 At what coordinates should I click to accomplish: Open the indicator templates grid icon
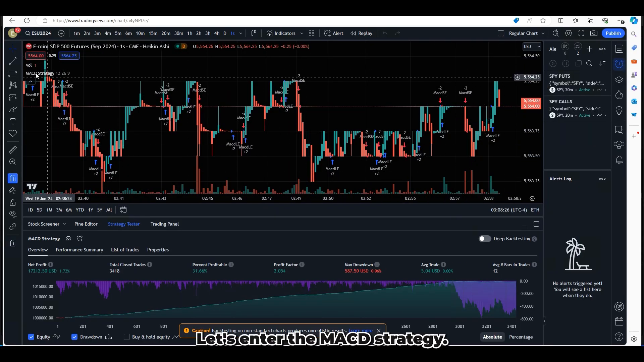312,33
